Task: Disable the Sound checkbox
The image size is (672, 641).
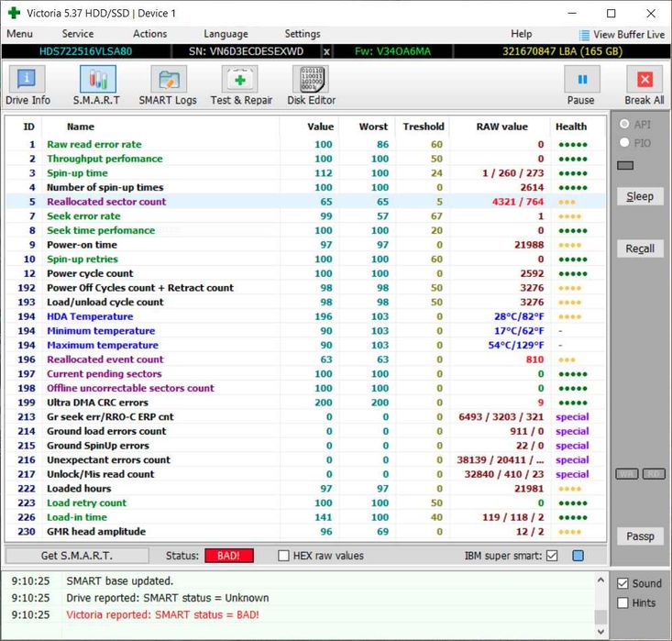Action: [622, 583]
